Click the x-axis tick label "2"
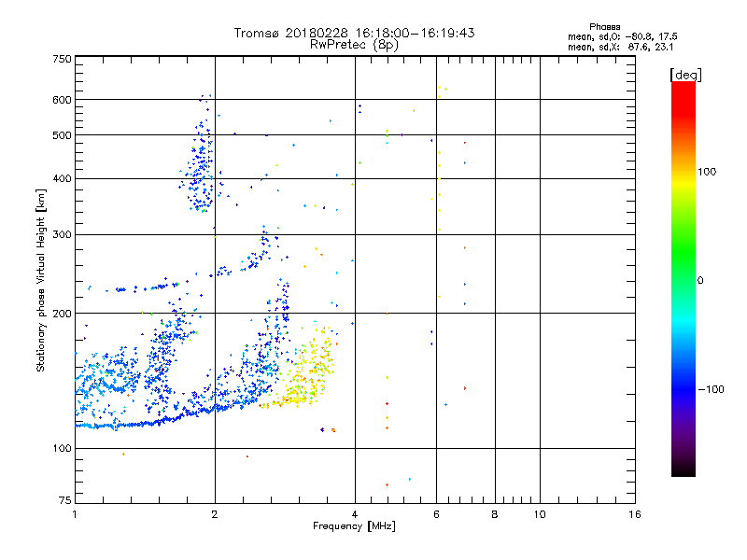Screen dimensions: 747x560 tap(215, 514)
